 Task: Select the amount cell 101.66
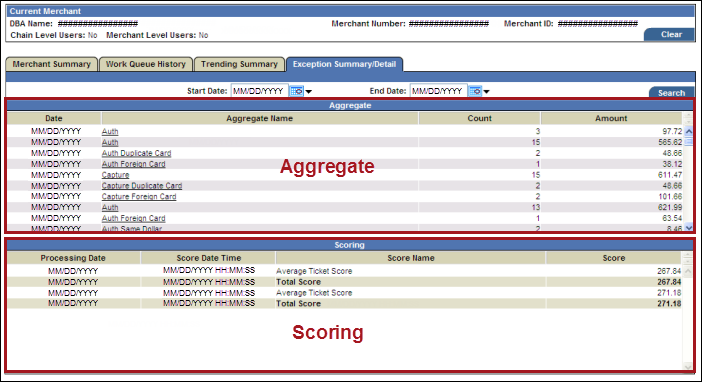670,196
